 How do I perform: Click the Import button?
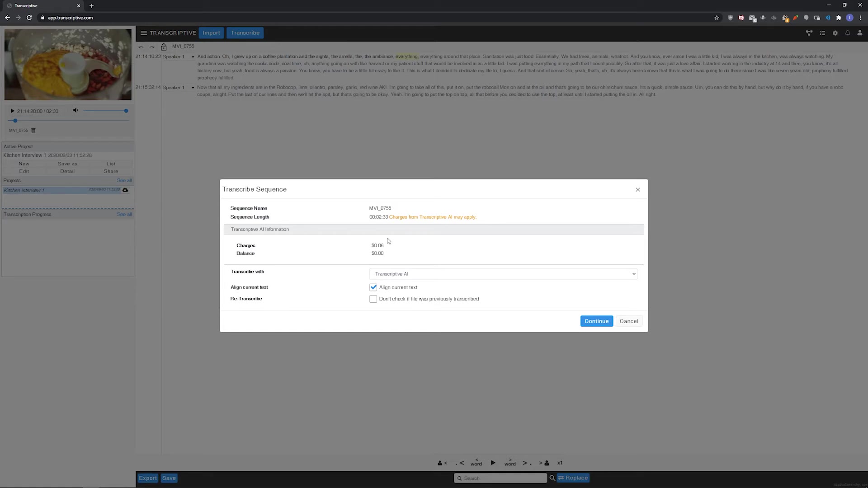211,33
